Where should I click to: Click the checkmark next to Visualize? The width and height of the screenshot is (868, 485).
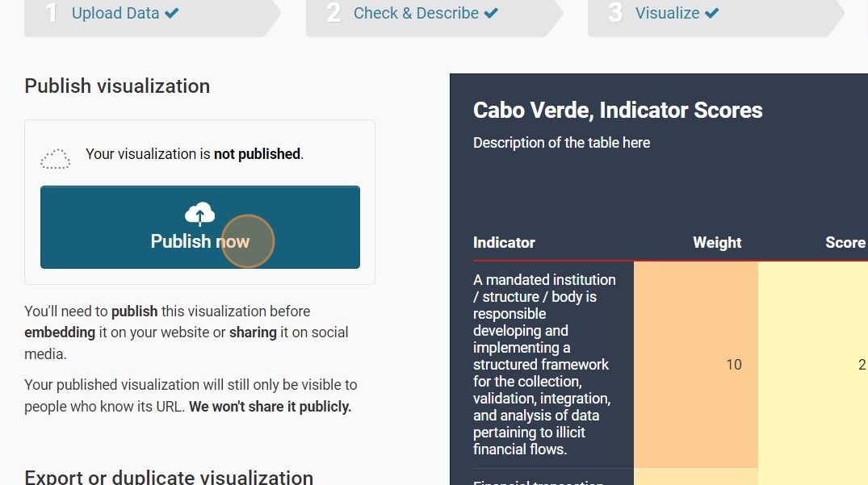711,13
